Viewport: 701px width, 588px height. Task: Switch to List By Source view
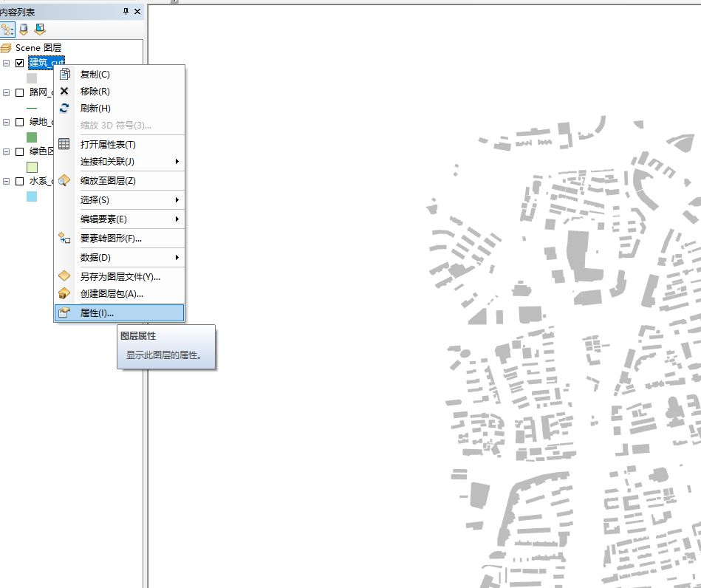pyautogui.click(x=24, y=29)
